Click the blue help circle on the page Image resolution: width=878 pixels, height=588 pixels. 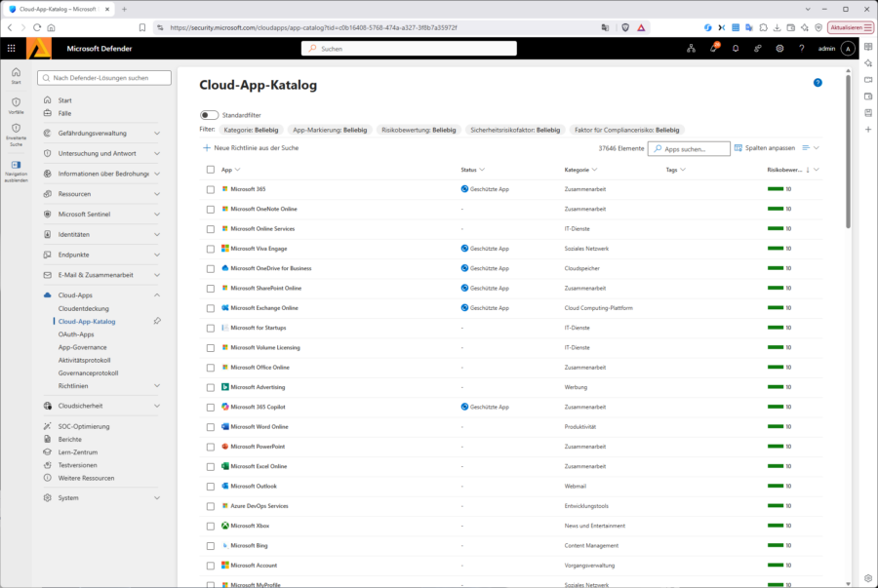tap(818, 83)
